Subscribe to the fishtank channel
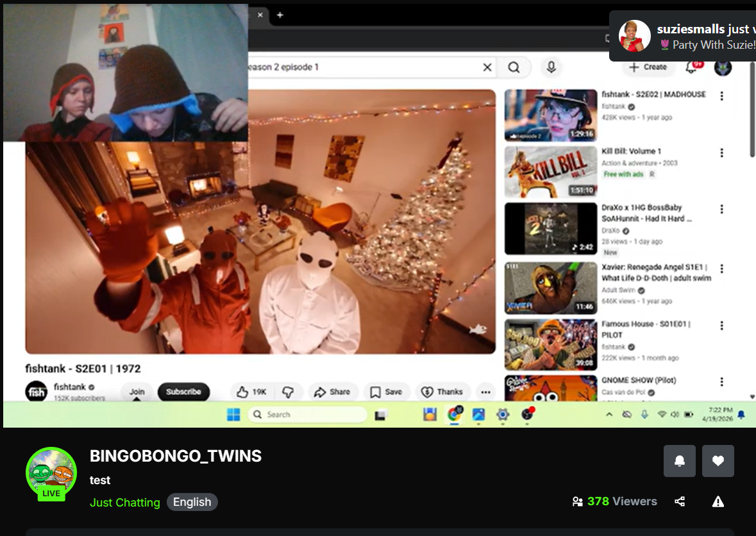756x536 pixels. [183, 391]
